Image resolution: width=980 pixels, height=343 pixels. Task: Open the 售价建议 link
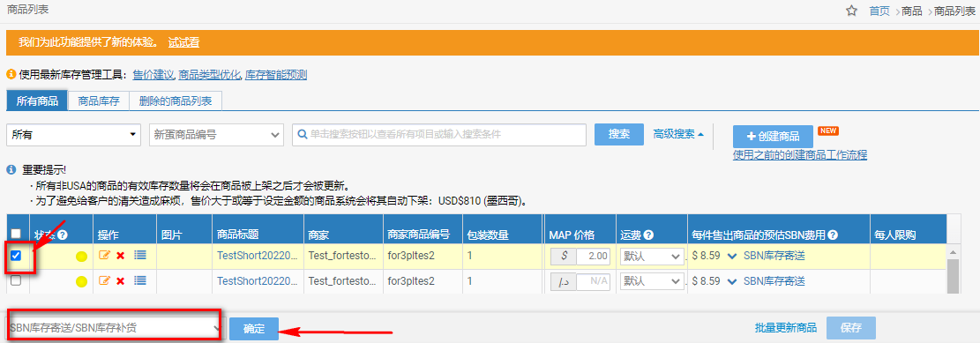pyautogui.click(x=153, y=74)
